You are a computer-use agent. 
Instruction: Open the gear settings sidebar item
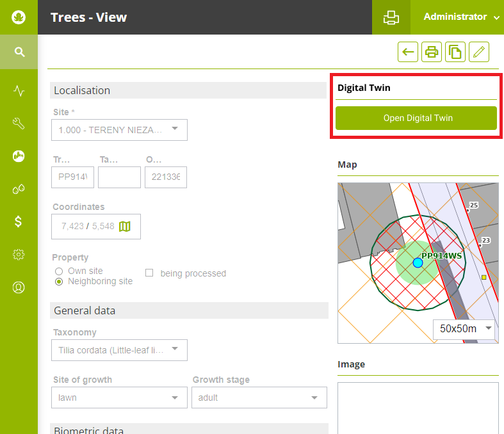19,255
